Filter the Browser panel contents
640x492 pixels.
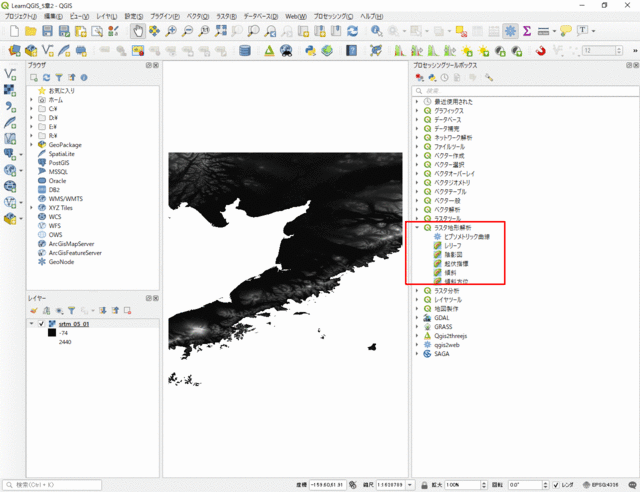(59, 78)
